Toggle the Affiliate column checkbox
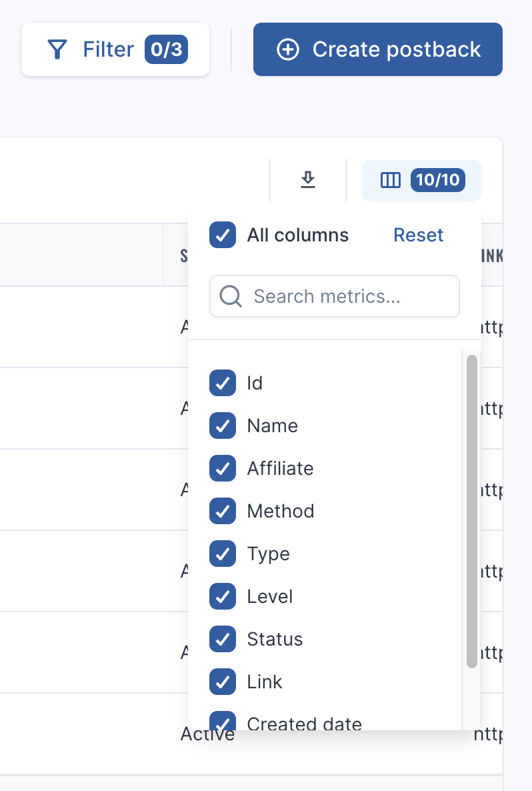532x791 pixels. (223, 468)
